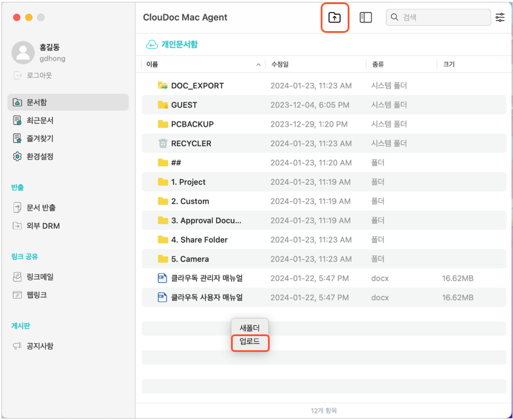Open the filter settings sliders icon
This screenshot has height=420, width=513.
point(500,18)
